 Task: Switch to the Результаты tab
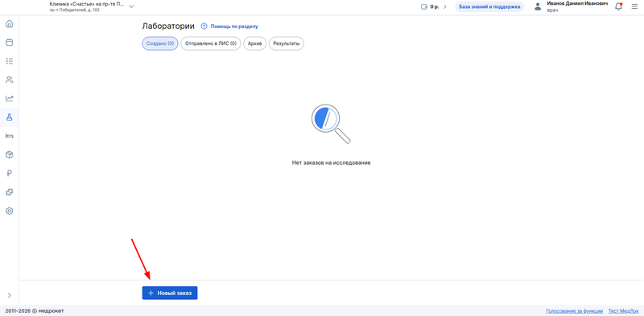(x=287, y=43)
